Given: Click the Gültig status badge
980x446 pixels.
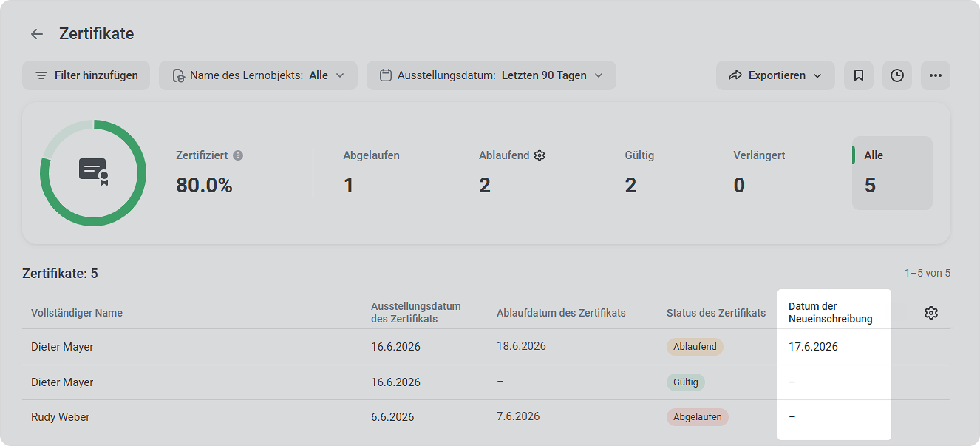Looking at the screenshot, I should tap(686, 382).
